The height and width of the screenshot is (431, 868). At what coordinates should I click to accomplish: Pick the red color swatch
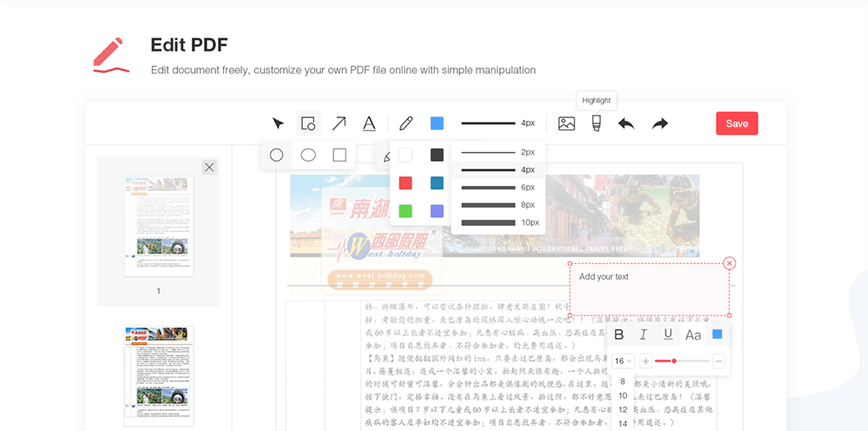(405, 182)
